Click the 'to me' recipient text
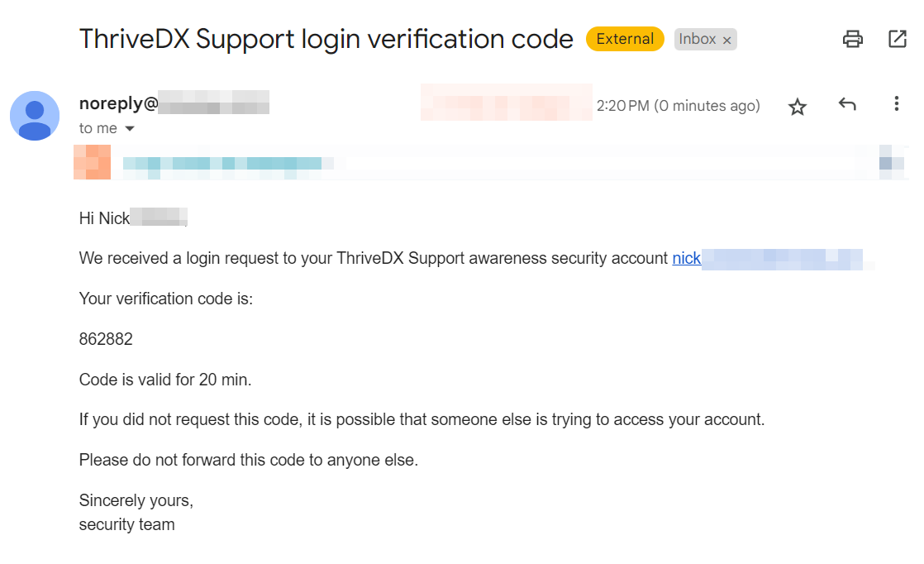This screenshot has height=564, width=924. 98,128
